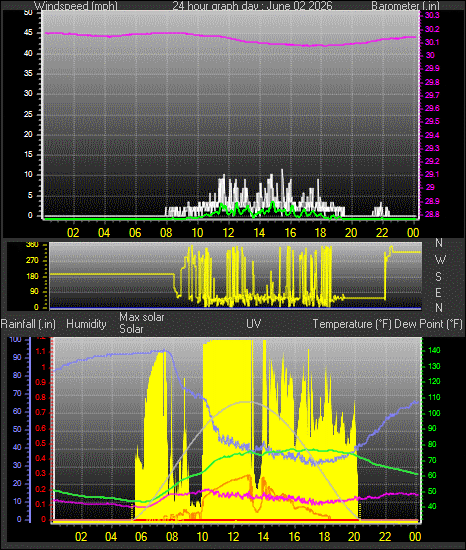
Task: Click the 29.1 barometer axis value
Action: [x=432, y=174]
